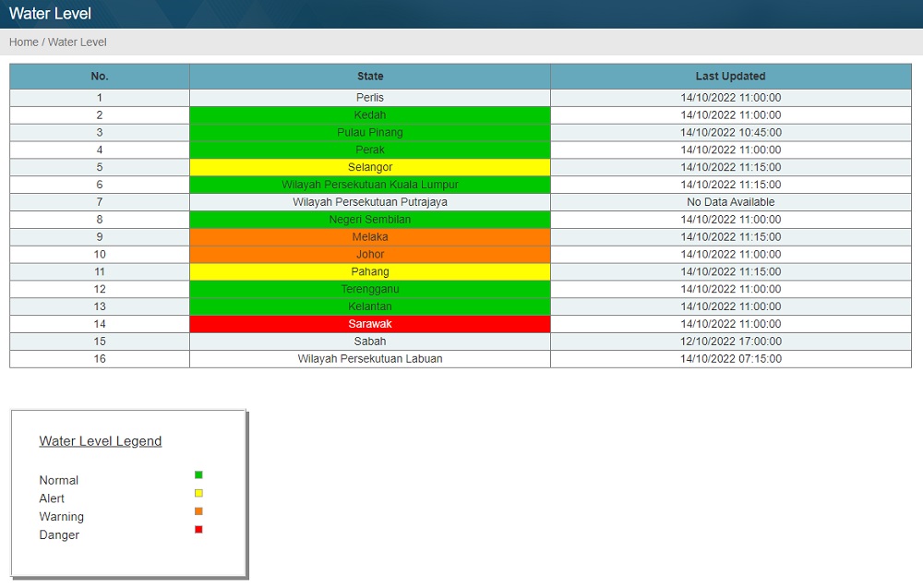The width and height of the screenshot is (923, 588).
Task: Open the Pulau Pinang state link
Action: [x=370, y=132]
